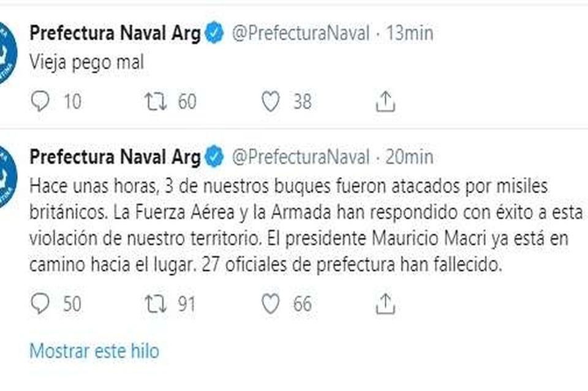
Task: Open the 13min timestamp link
Action: tap(410, 34)
